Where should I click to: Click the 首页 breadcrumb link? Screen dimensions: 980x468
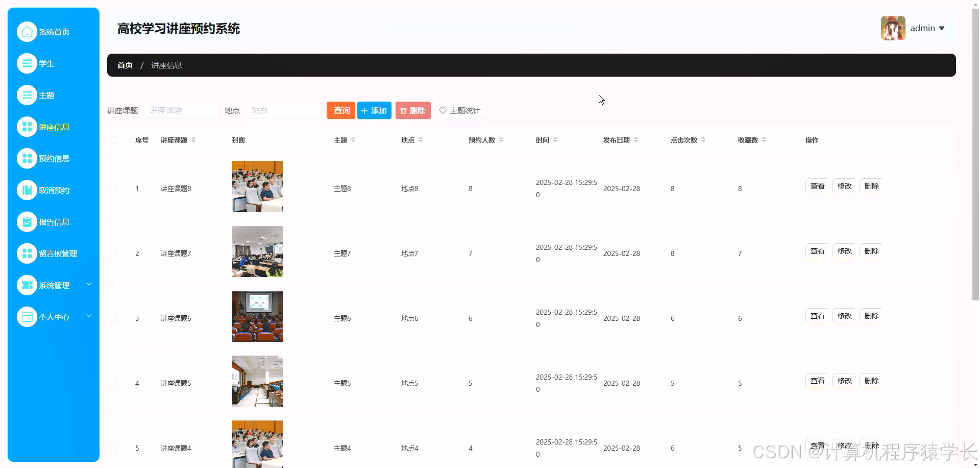pos(125,65)
